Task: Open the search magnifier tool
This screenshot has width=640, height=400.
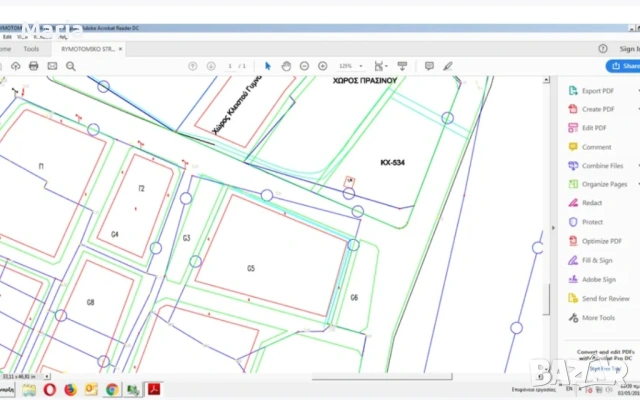Action: 71,66
